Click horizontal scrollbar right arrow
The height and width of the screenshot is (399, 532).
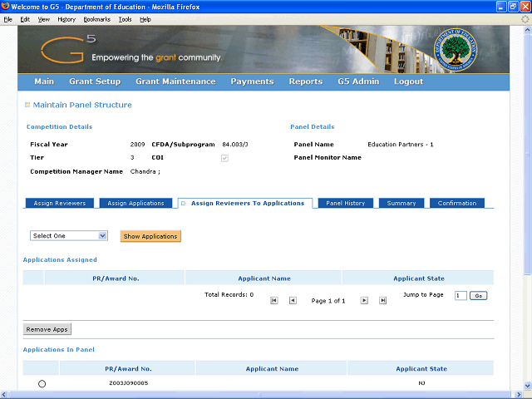coord(519,395)
